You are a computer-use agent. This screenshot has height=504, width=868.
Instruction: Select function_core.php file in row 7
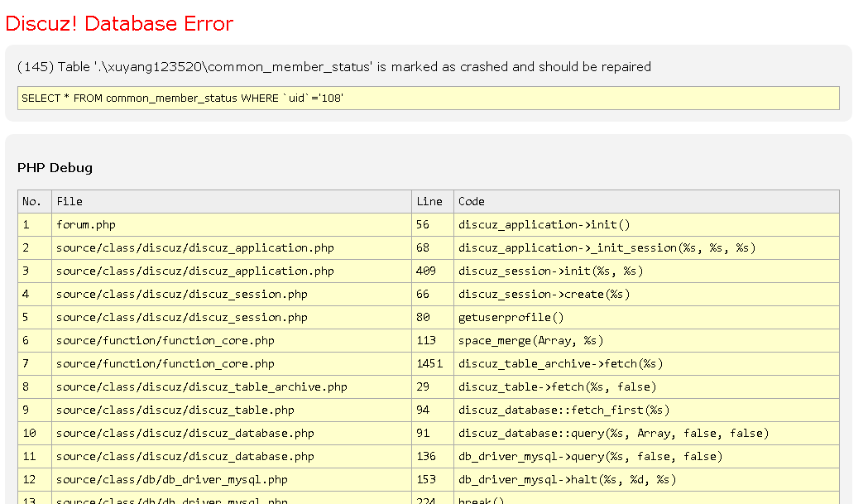(x=232, y=364)
